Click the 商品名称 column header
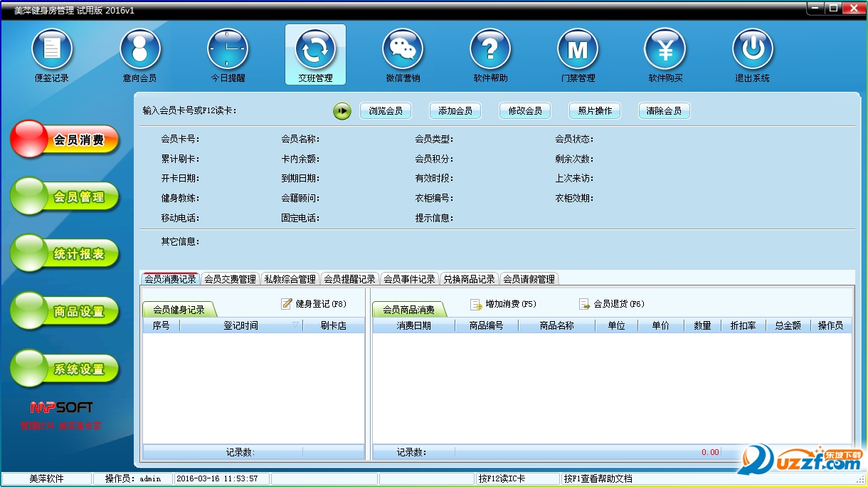 [x=556, y=325]
